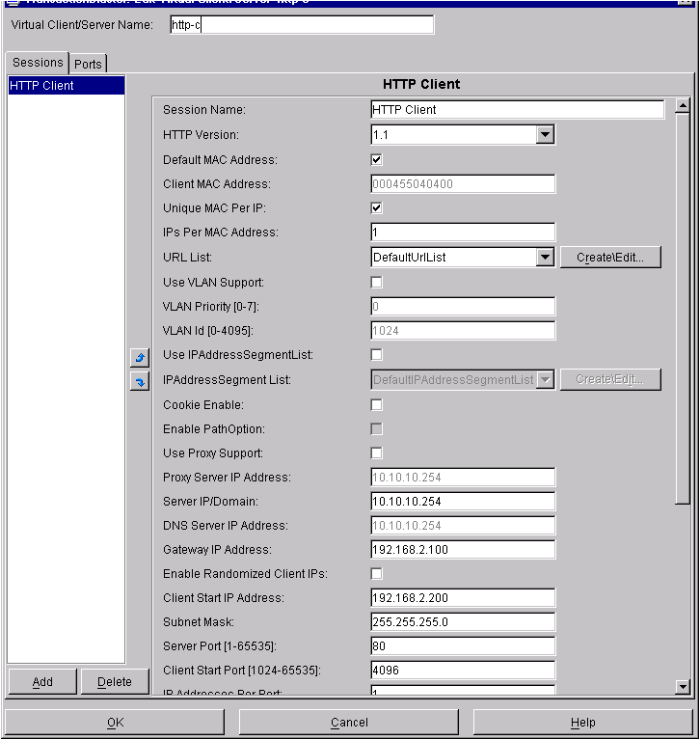Open HTTP Version dropdown
Image resolution: width=700 pixels, height=740 pixels.
545,134
